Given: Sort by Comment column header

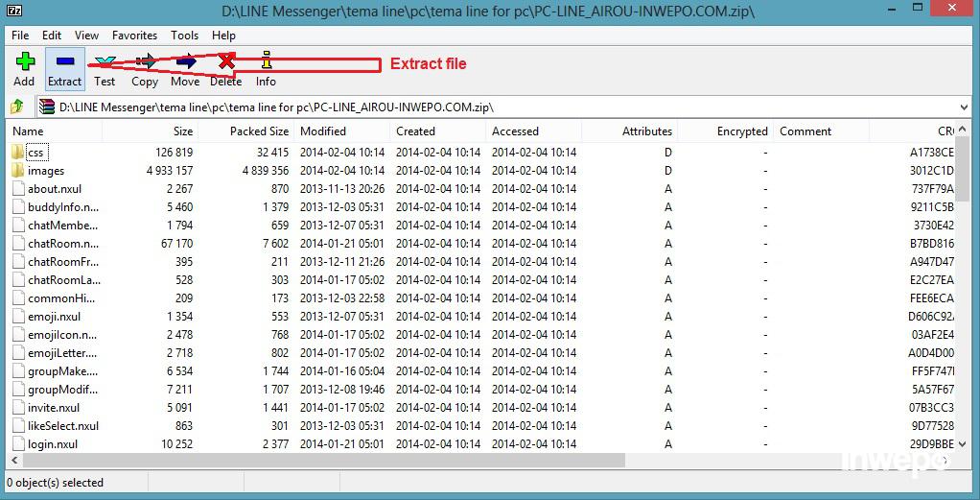Looking at the screenshot, I should point(822,131).
